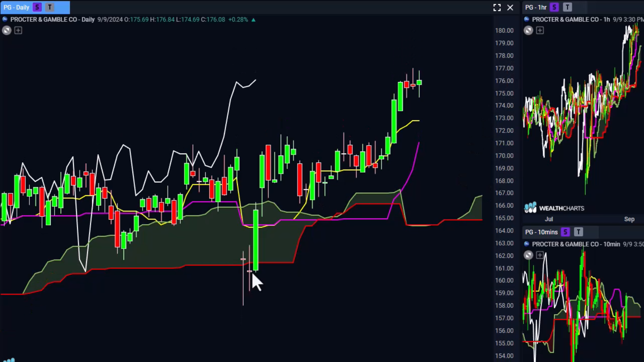Add an indicator via Daily chart plus icon
644x362 pixels.
[x=18, y=31]
